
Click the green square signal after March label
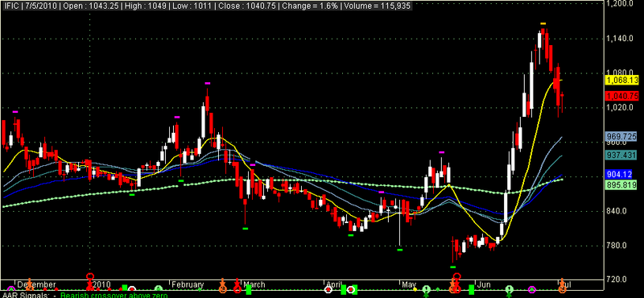coord(249,289)
